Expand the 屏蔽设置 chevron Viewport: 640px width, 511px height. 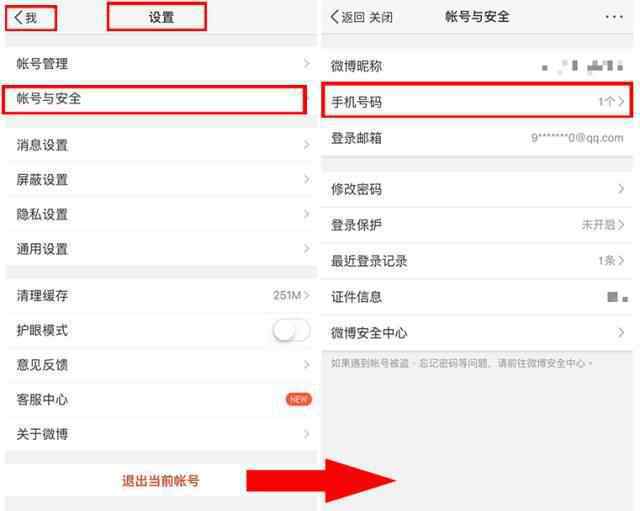[307, 179]
